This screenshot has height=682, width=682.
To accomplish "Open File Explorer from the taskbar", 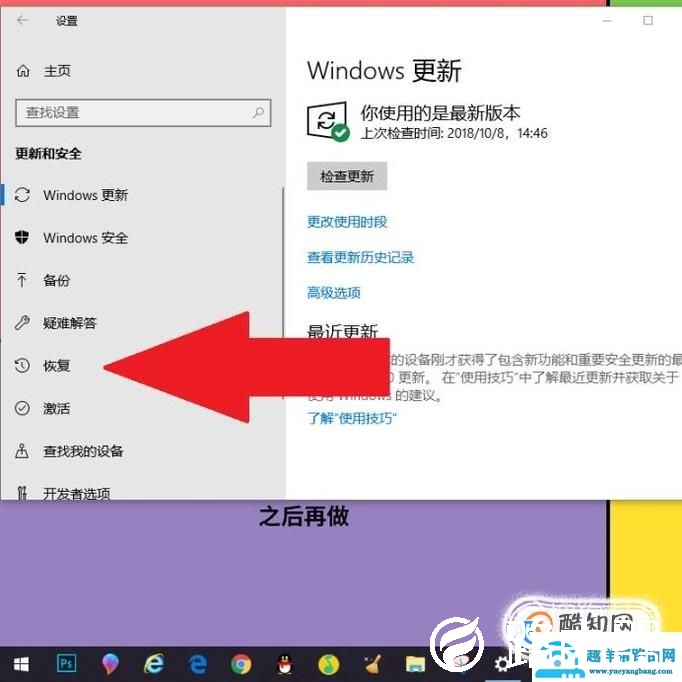I will point(415,664).
